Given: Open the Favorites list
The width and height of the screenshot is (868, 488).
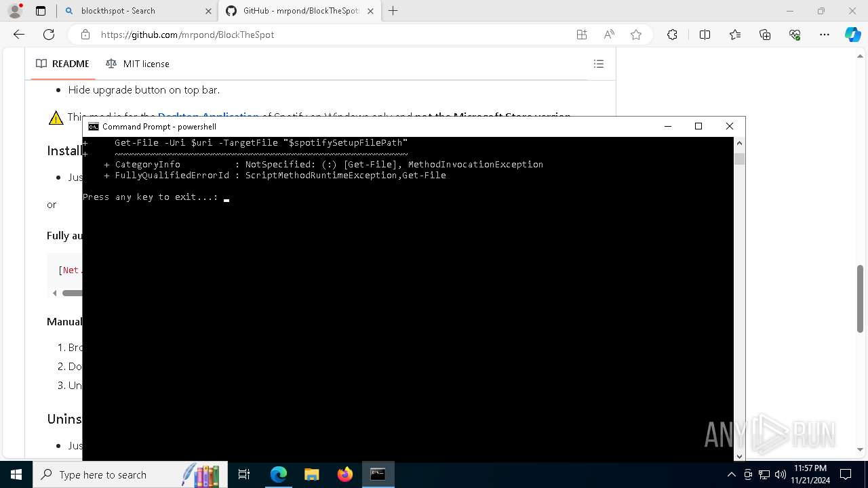Looking at the screenshot, I should (735, 35).
